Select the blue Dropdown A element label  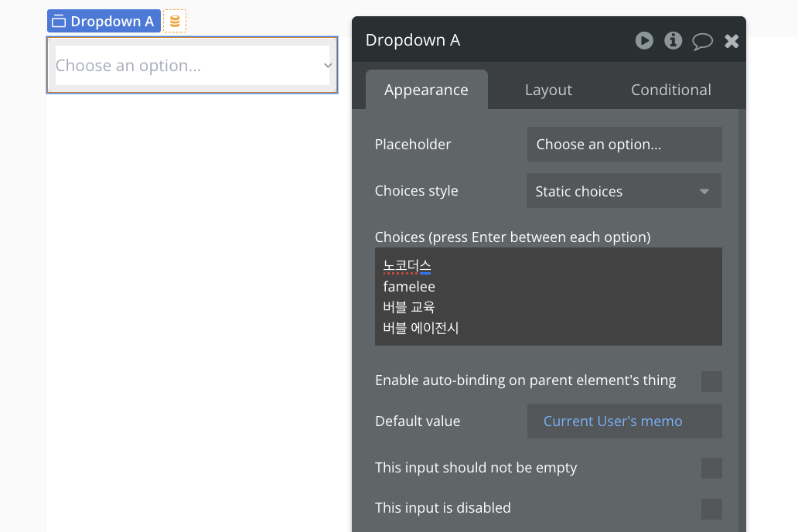(104, 22)
